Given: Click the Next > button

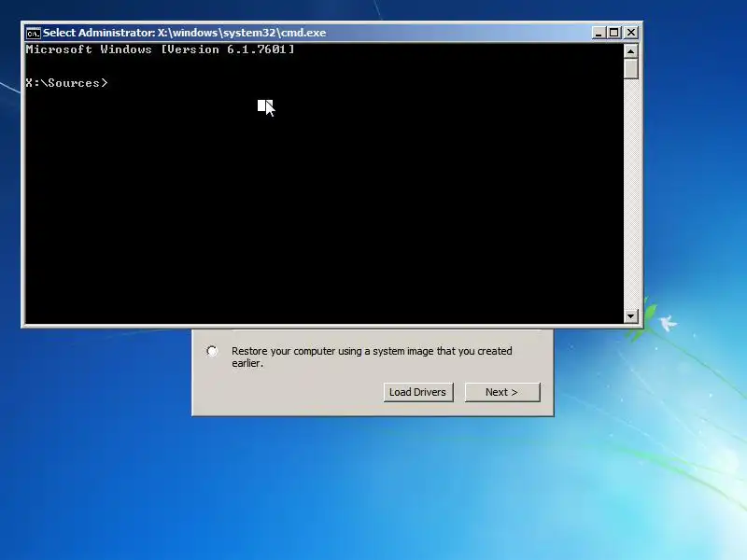Looking at the screenshot, I should pyautogui.click(x=502, y=392).
